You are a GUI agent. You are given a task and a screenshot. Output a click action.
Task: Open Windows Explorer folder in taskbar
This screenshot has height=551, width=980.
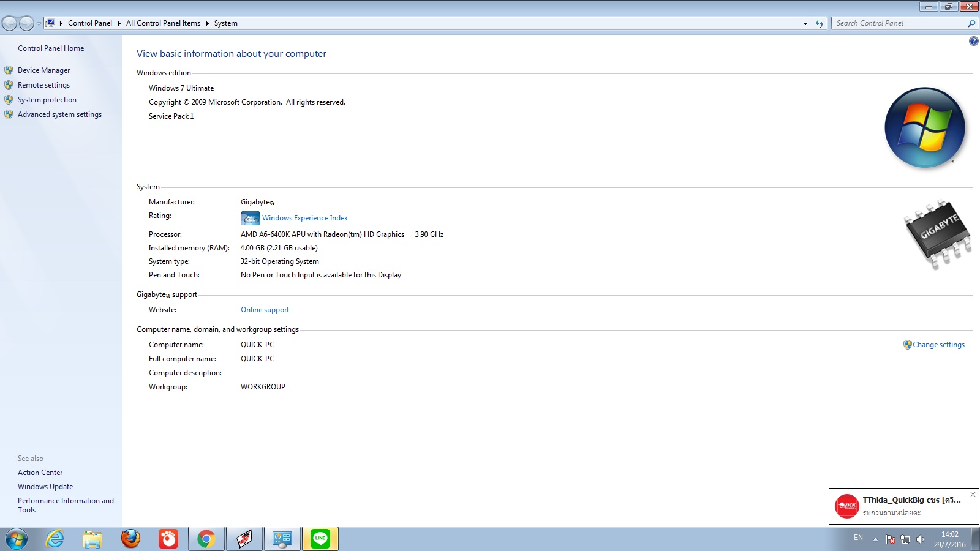pos(92,539)
